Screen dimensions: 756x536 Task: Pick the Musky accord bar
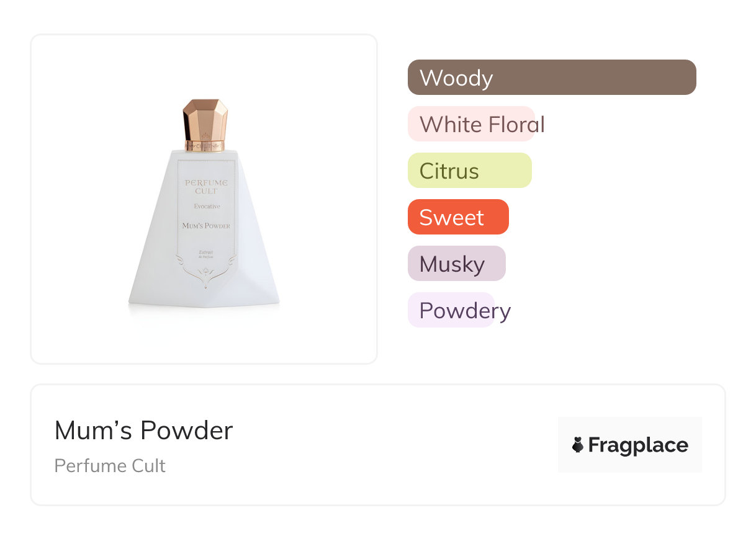(456, 264)
